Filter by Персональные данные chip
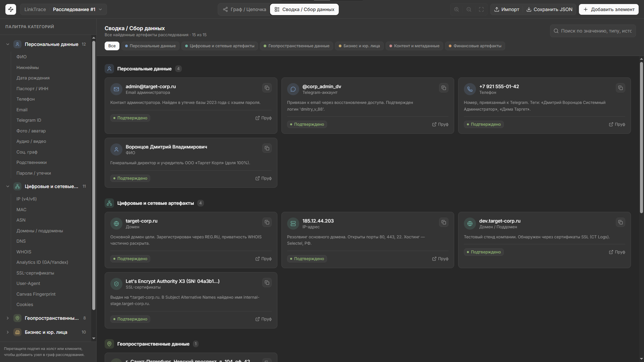 click(150, 46)
